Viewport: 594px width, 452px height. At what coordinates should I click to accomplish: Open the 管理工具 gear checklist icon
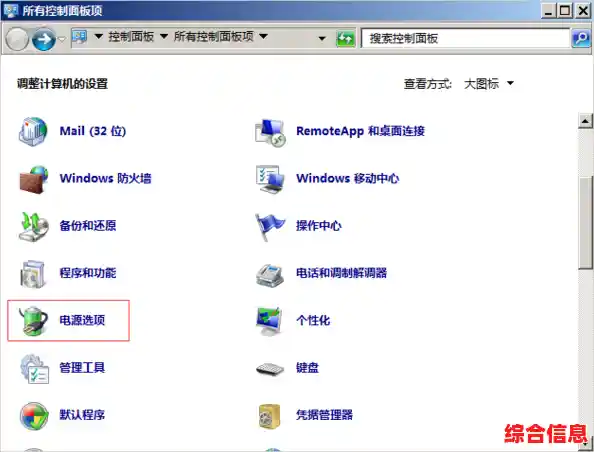[x=34, y=369]
